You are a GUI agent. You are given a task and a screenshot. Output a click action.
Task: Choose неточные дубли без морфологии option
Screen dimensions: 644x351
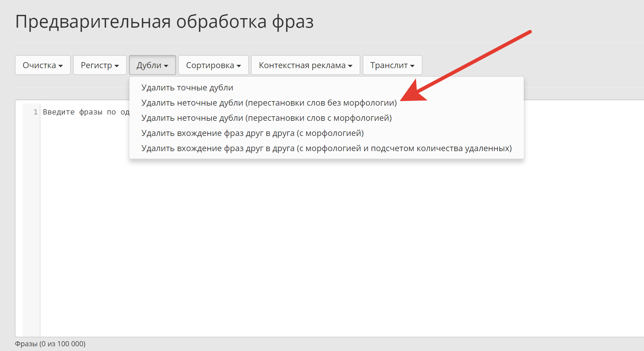269,103
